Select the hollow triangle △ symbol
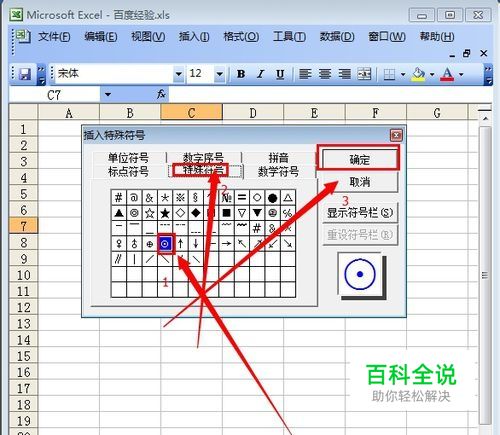 pos(288,198)
